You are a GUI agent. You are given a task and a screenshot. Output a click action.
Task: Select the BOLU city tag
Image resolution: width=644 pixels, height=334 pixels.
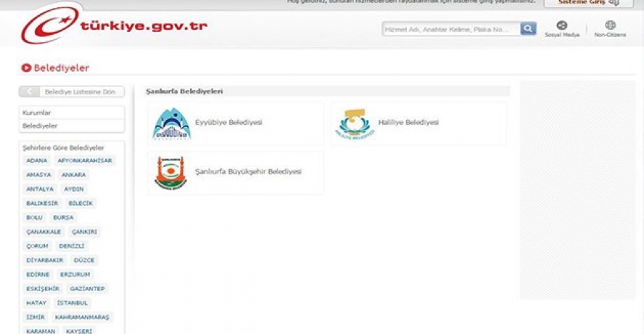tap(35, 218)
